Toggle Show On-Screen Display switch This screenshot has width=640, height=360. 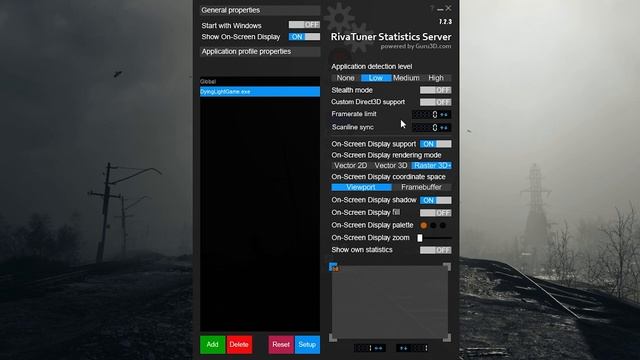(304, 37)
